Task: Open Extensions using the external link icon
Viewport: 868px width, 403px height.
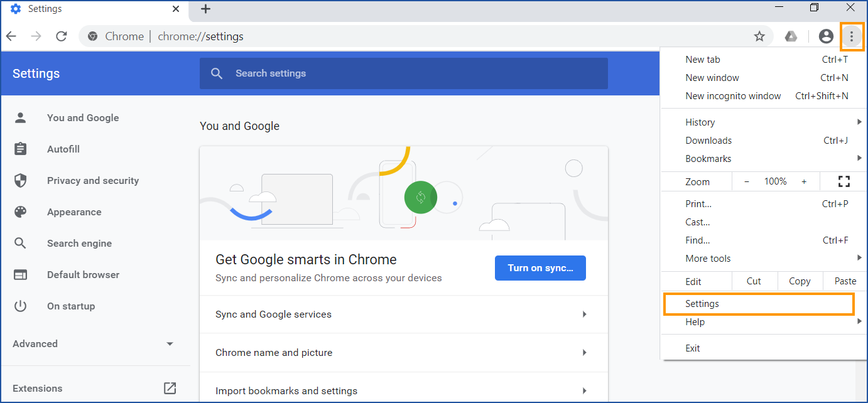Action: pyautogui.click(x=170, y=388)
